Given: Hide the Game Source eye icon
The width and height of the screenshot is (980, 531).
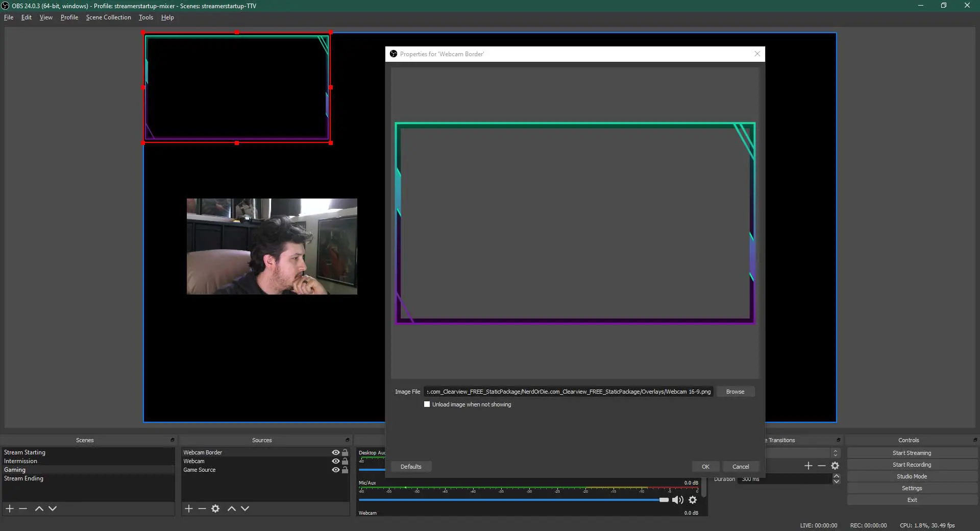Looking at the screenshot, I should [x=335, y=470].
